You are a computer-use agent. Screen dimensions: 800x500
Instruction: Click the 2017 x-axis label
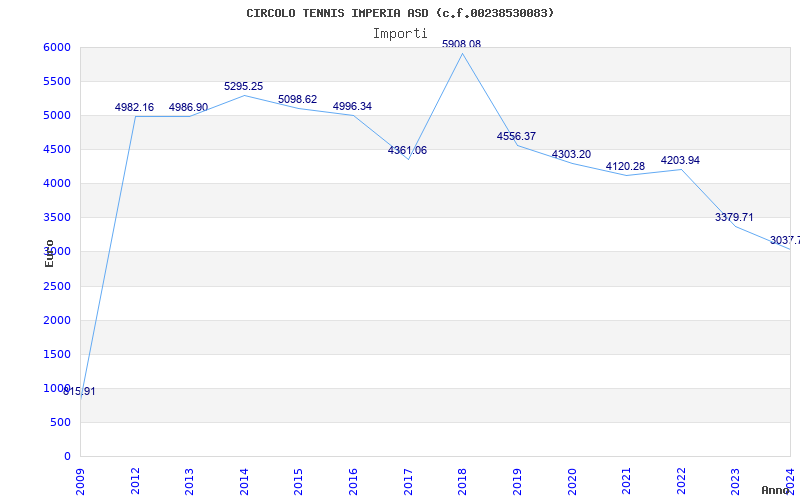coord(408,481)
